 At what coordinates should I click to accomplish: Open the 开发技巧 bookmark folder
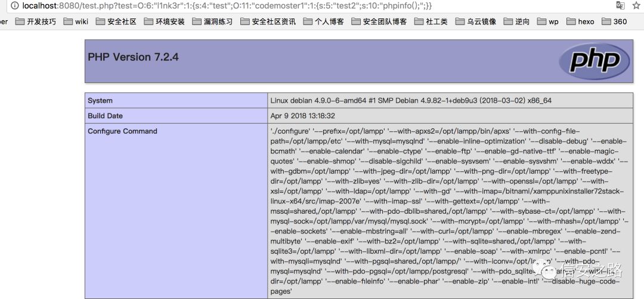[35, 21]
